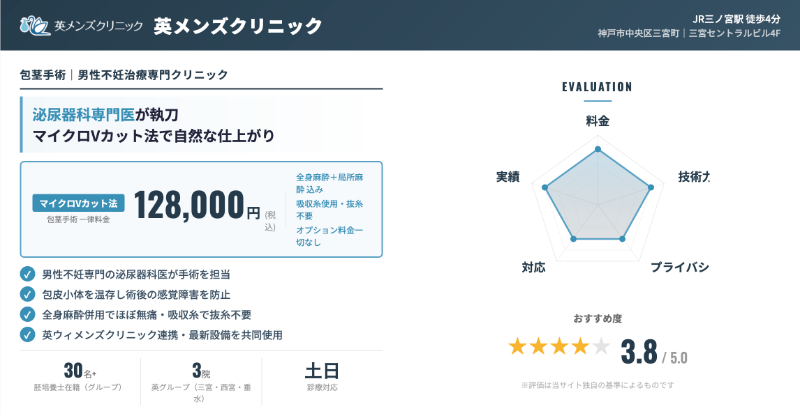The image size is (800, 418).
Task: Click the checkmark icon beside 英ウィメンズクリニック連携
Action: coord(27,334)
